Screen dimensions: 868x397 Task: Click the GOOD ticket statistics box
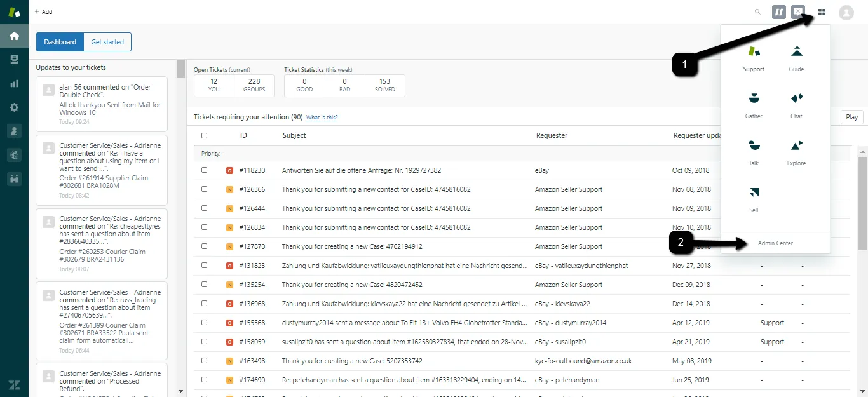[x=304, y=85]
